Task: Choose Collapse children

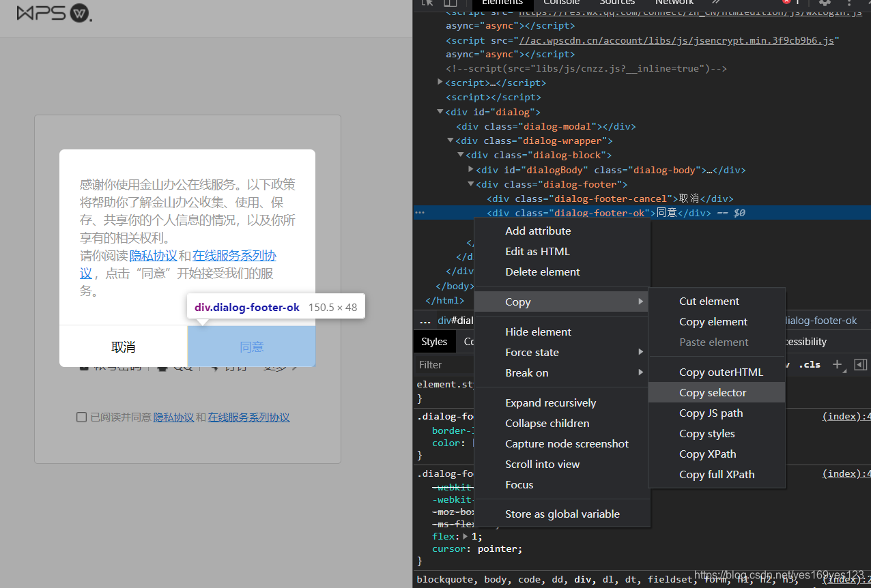Action: point(562,423)
